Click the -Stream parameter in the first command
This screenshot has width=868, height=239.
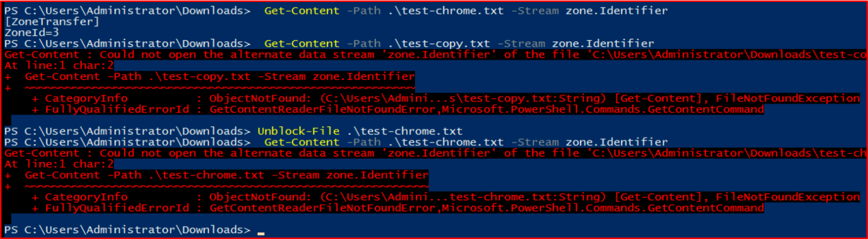tap(535, 11)
